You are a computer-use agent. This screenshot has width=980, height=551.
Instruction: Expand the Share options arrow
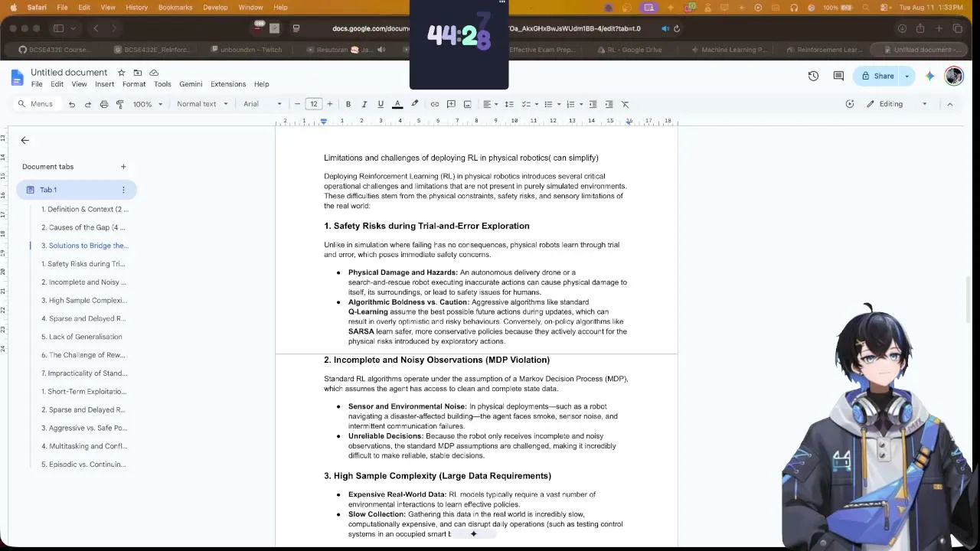point(907,76)
